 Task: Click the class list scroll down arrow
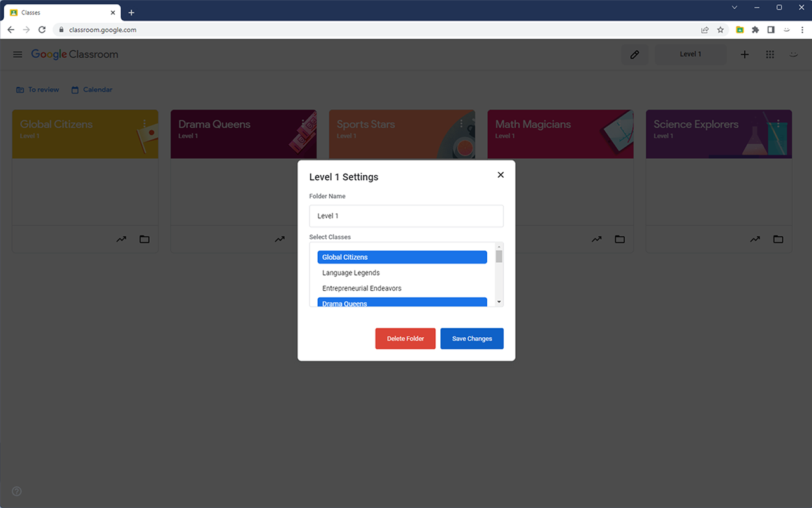click(499, 302)
